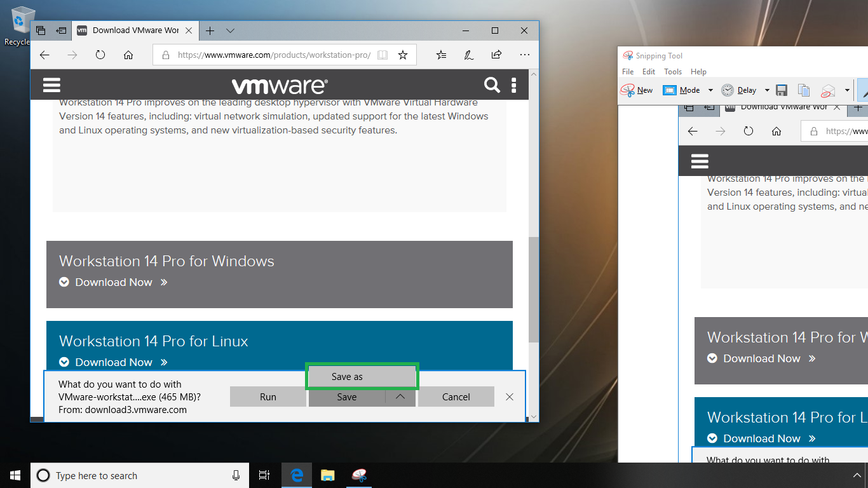Click Workstation 14 Pro for Windows heading
This screenshot has width=868, height=488.
[166, 261]
